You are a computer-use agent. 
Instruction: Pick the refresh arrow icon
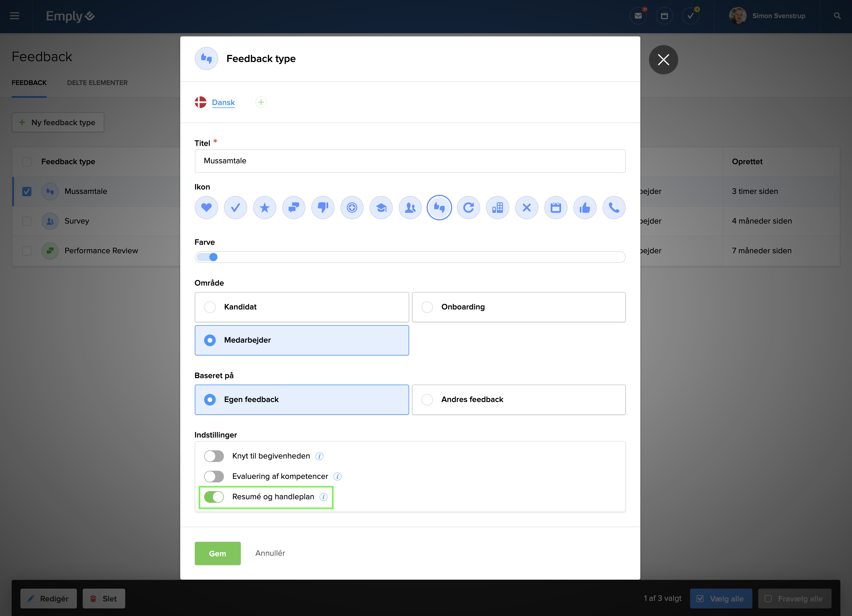pyautogui.click(x=468, y=207)
